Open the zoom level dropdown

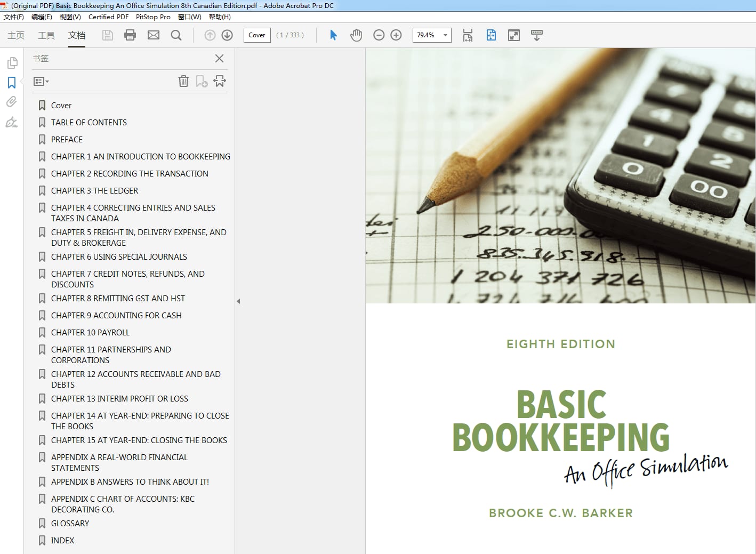point(446,35)
